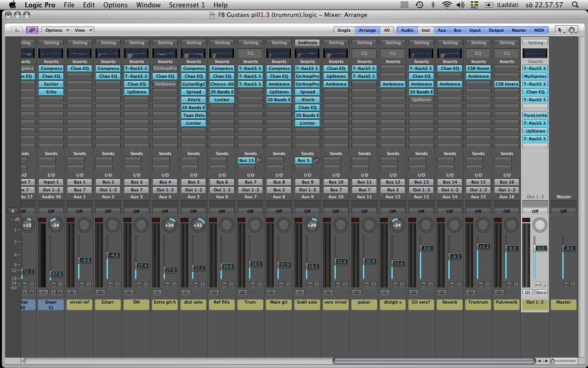Toggle Dim on the Master strip
This screenshot has height=368, width=588.
pyautogui.click(x=572, y=285)
